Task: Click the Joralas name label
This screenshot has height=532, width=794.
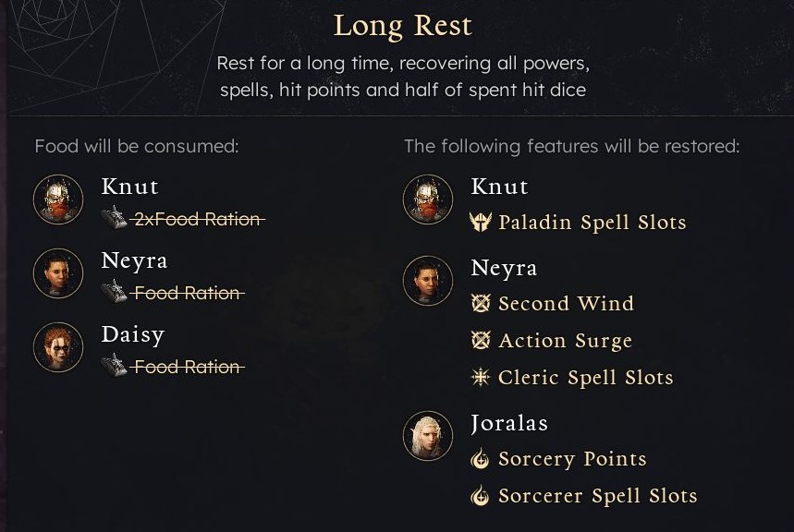Action: pyautogui.click(x=509, y=423)
